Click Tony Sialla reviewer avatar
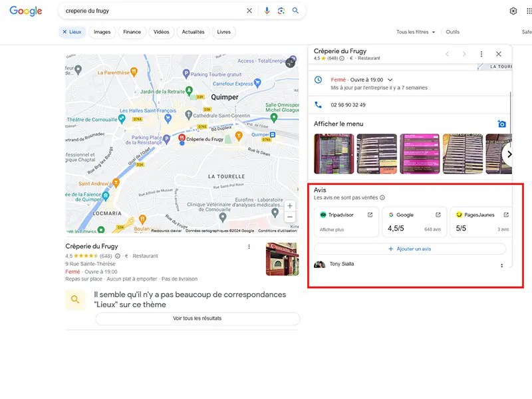 pos(319,264)
